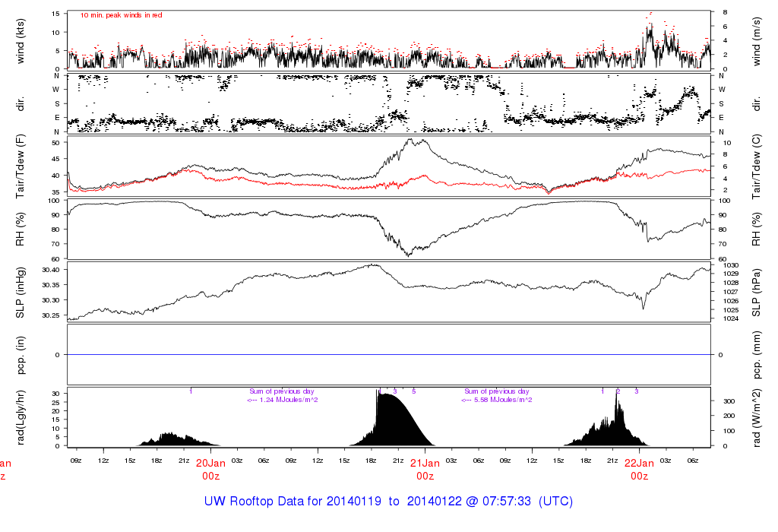This screenshot has width=778, height=532.
Task: Click the 'pcp. (in)' axis label
Action: pos(21,355)
